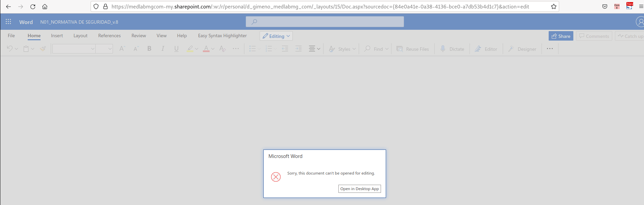The width and height of the screenshot is (644, 205).
Task: Open the Editor pane
Action: pos(486,49)
